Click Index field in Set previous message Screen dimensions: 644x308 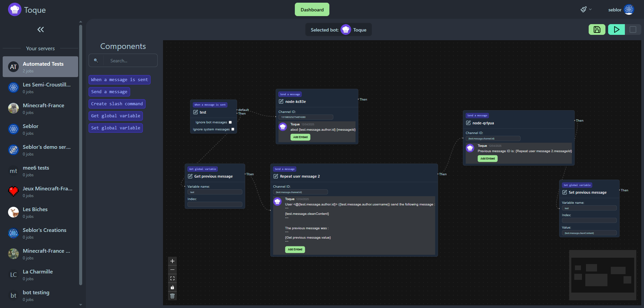click(x=589, y=221)
